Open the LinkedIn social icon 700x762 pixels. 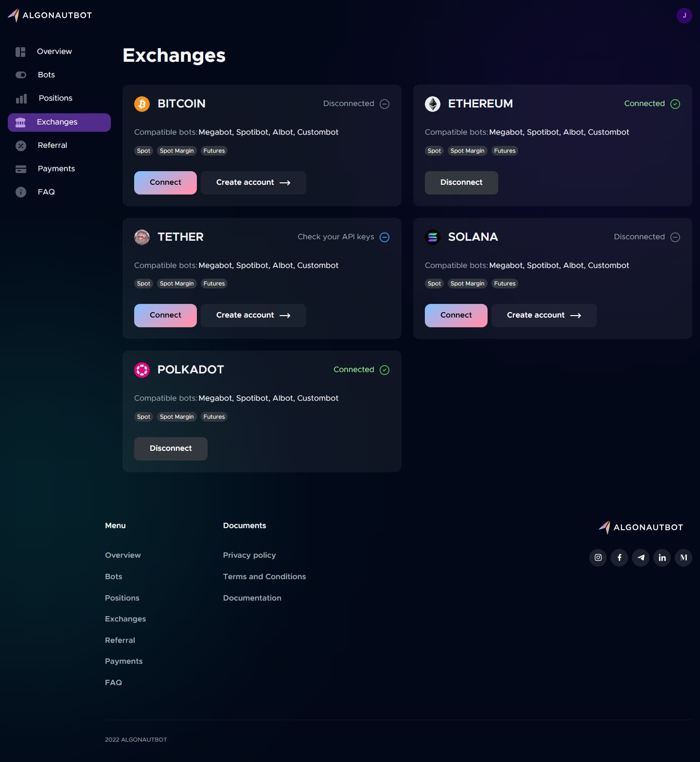coord(662,557)
